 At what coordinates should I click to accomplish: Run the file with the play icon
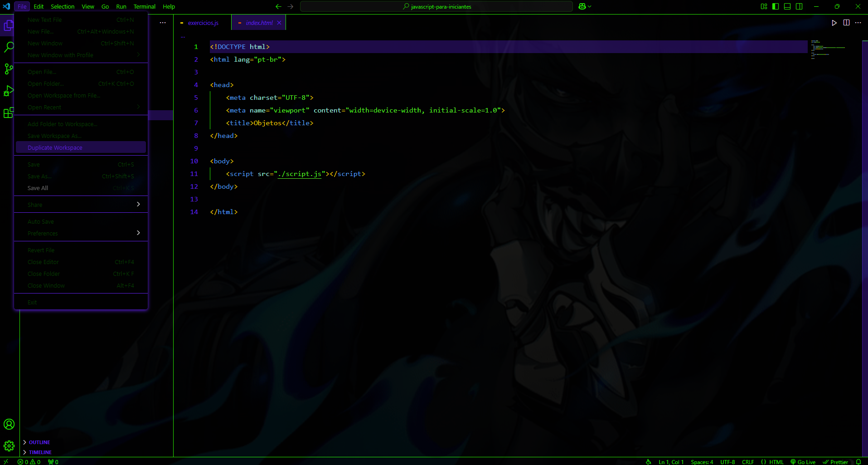tap(834, 23)
